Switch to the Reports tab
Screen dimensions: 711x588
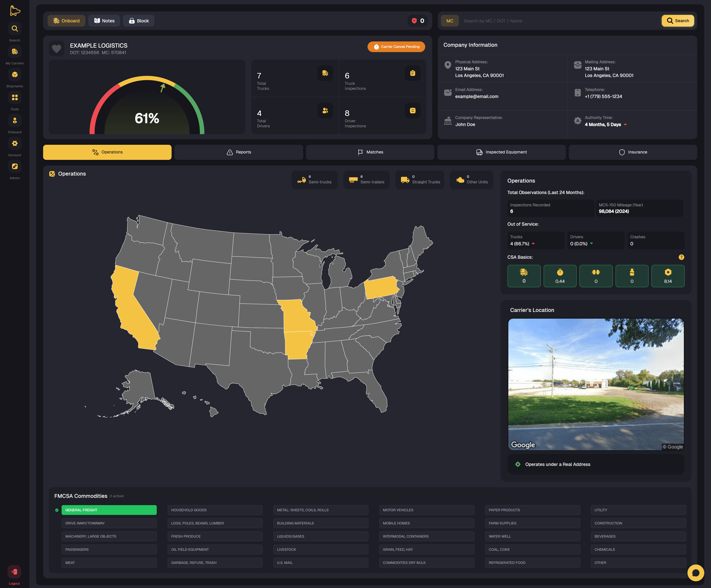[x=238, y=152]
